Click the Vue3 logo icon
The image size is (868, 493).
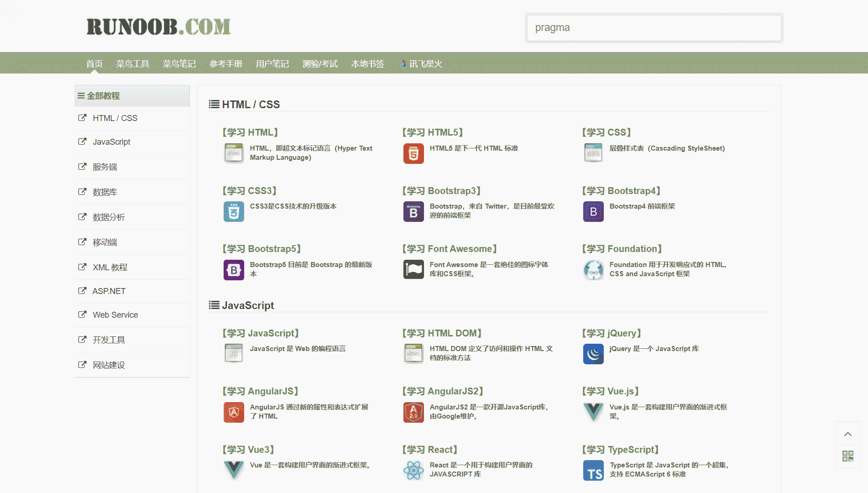click(x=234, y=470)
